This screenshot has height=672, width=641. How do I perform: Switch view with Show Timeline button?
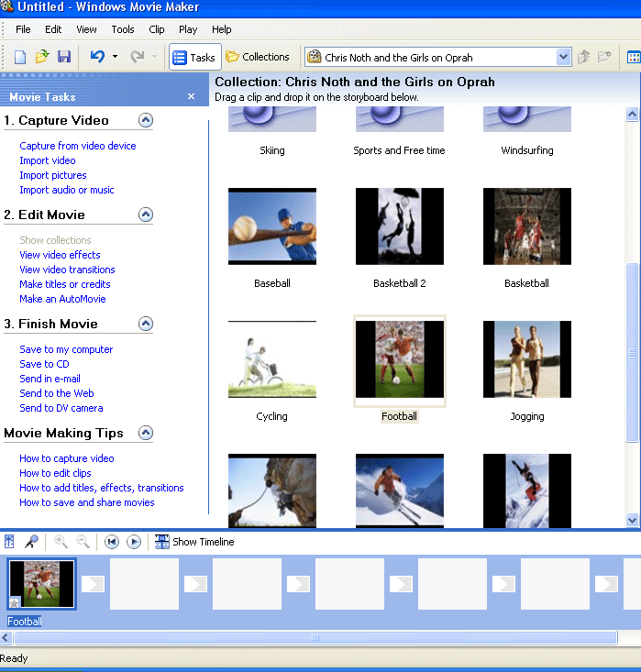pyautogui.click(x=194, y=542)
